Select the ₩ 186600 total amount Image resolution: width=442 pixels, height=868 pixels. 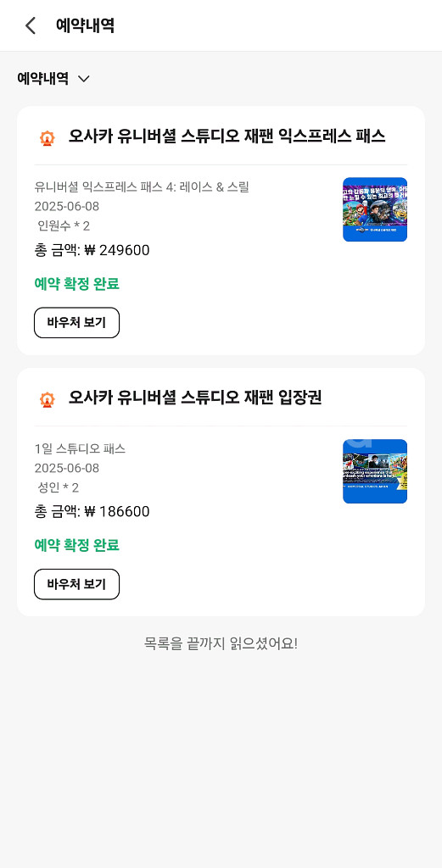point(92,512)
